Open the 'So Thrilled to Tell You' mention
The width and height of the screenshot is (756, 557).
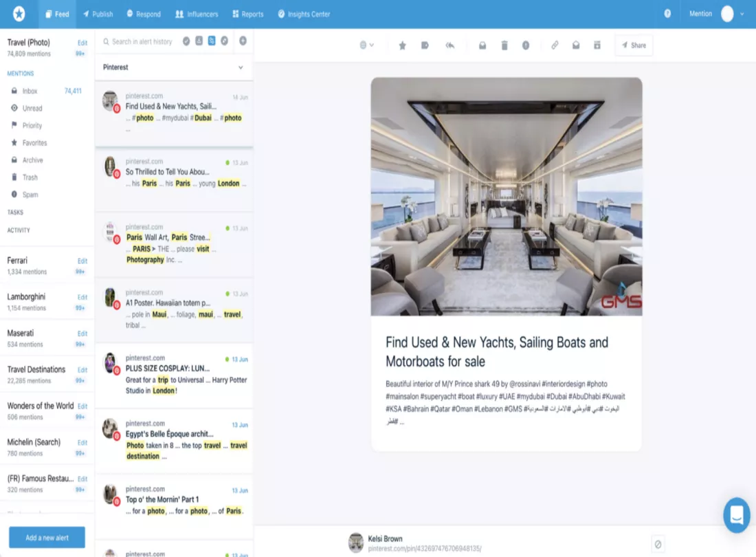click(x=174, y=178)
